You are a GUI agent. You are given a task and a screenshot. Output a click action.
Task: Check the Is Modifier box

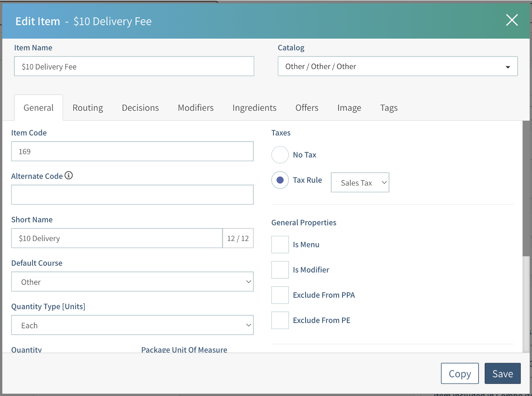280,270
